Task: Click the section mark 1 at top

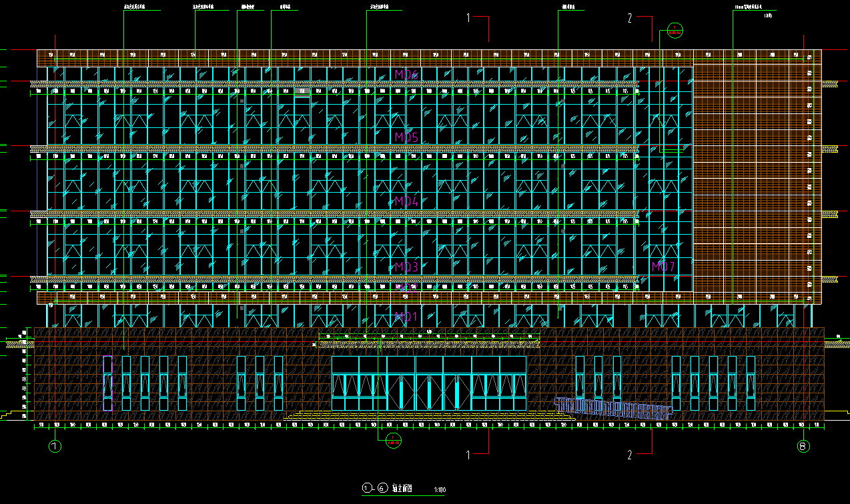Action: click(x=468, y=18)
